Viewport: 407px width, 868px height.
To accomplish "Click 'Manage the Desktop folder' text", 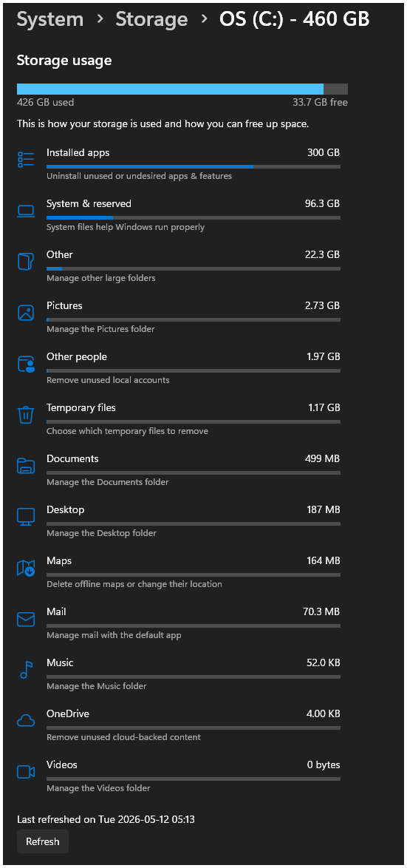I will [x=102, y=533].
